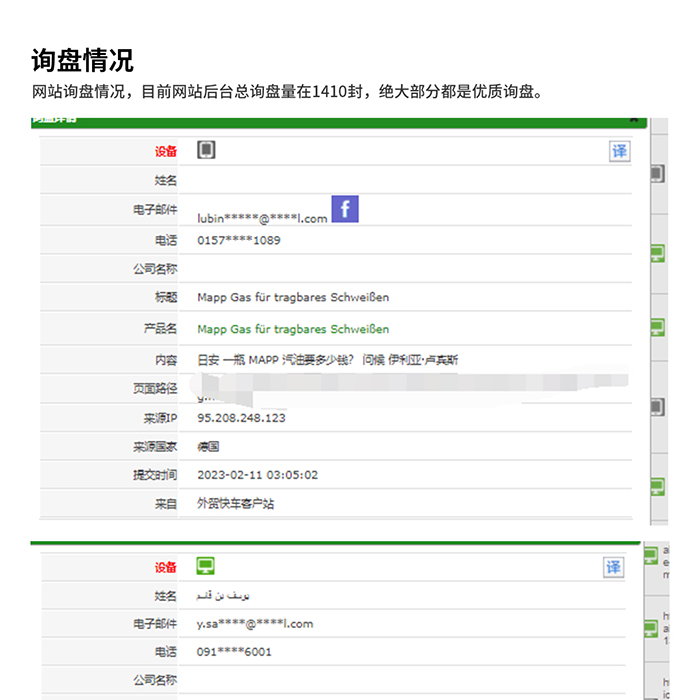Translate the second inquiry with the 译 button
Viewport: 700px width, 700px height.
click(613, 567)
